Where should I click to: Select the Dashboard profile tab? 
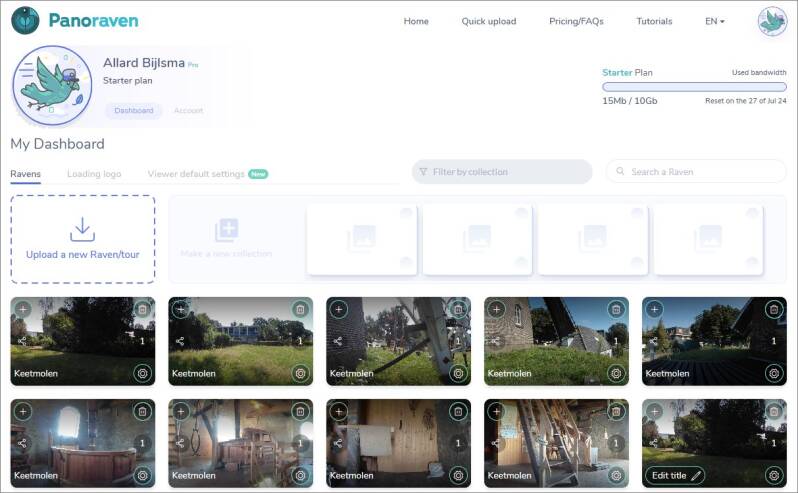(x=134, y=110)
